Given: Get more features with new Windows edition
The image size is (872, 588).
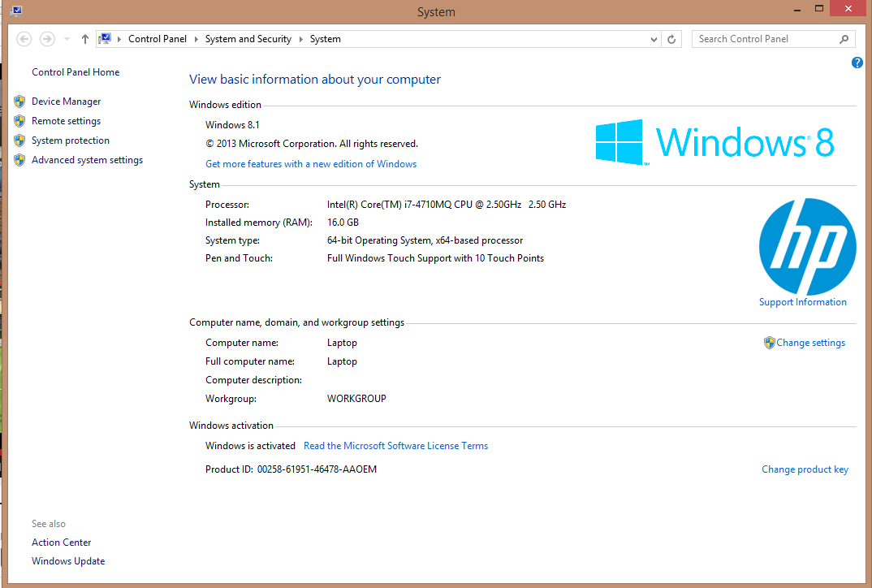Looking at the screenshot, I should (311, 163).
